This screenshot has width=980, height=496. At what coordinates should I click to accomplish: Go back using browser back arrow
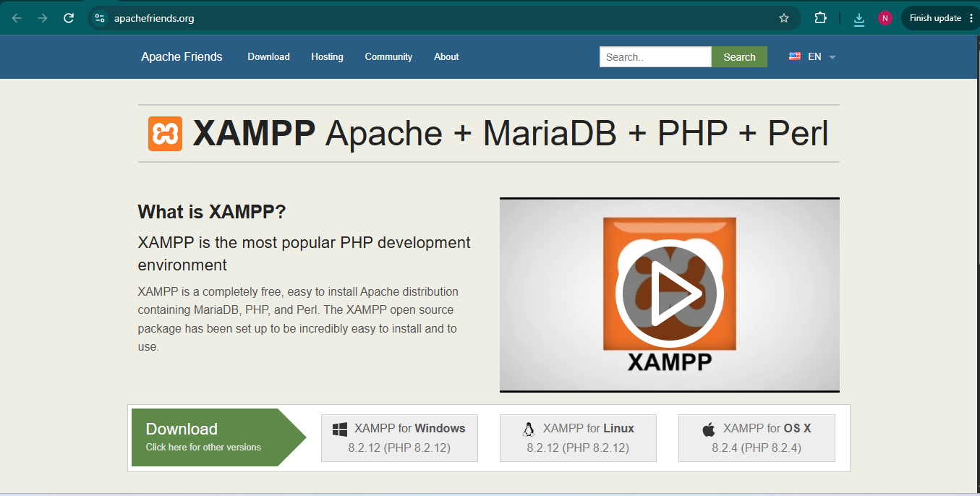click(17, 18)
